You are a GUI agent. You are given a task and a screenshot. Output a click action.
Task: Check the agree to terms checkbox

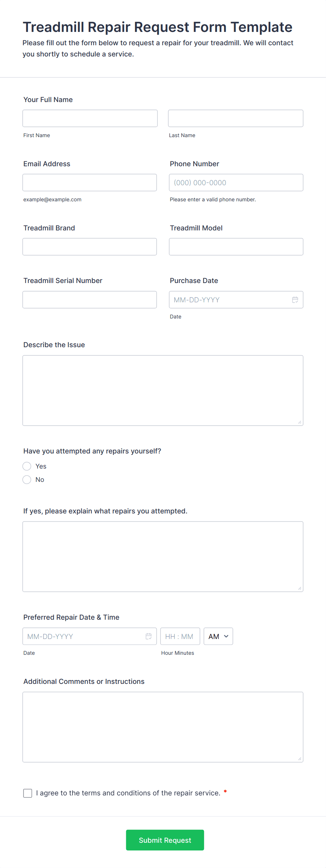click(x=28, y=793)
